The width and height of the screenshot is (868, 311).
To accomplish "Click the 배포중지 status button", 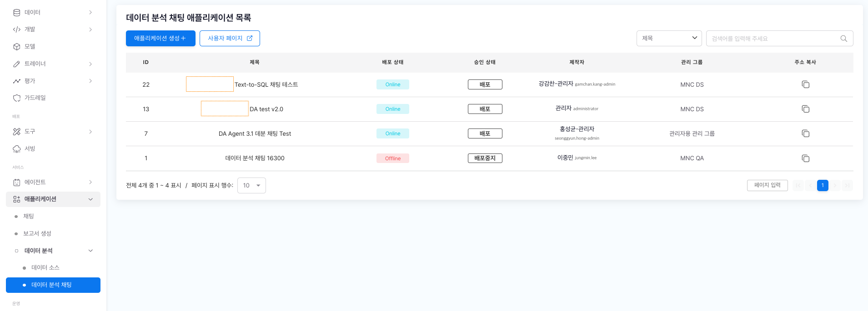I will [485, 158].
